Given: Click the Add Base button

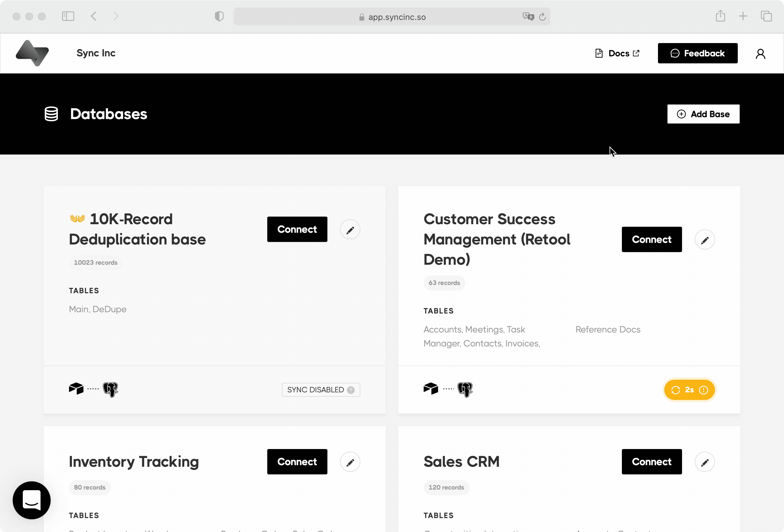Looking at the screenshot, I should pyautogui.click(x=703, y=114).
